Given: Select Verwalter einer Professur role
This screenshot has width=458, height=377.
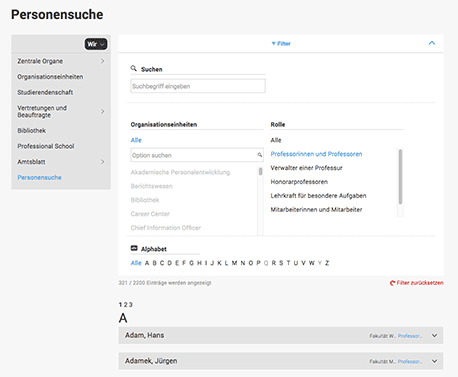Looking at the screenshot, I should 306,168.
